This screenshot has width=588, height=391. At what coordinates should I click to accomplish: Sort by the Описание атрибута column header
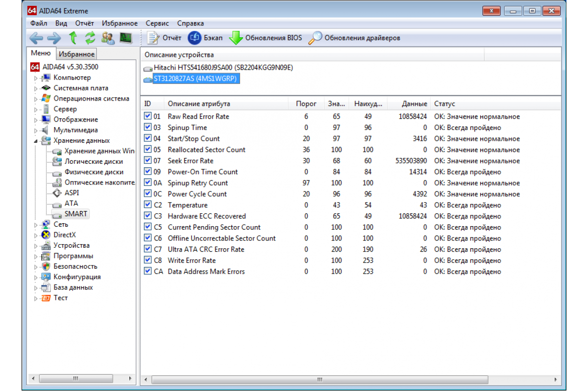pyautogui.click(x=227, y=104)
